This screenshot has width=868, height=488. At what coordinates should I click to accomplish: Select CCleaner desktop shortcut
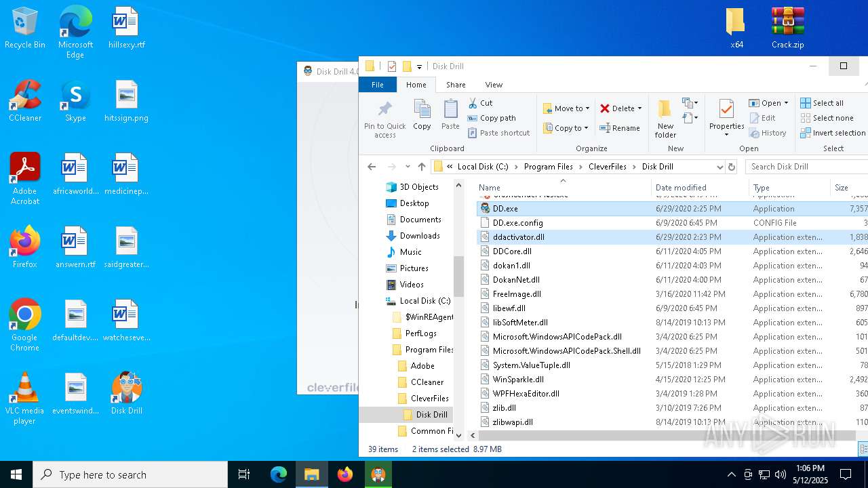click(x=25, y=102)
